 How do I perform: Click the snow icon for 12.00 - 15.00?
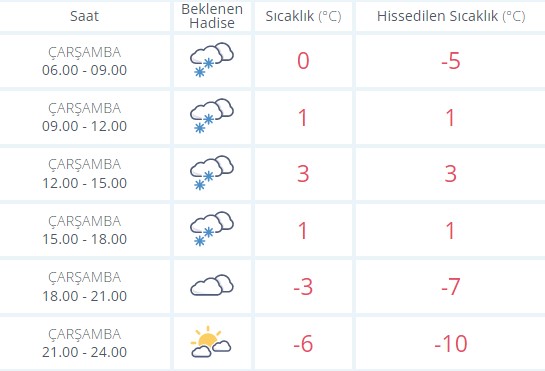point(212,173)
